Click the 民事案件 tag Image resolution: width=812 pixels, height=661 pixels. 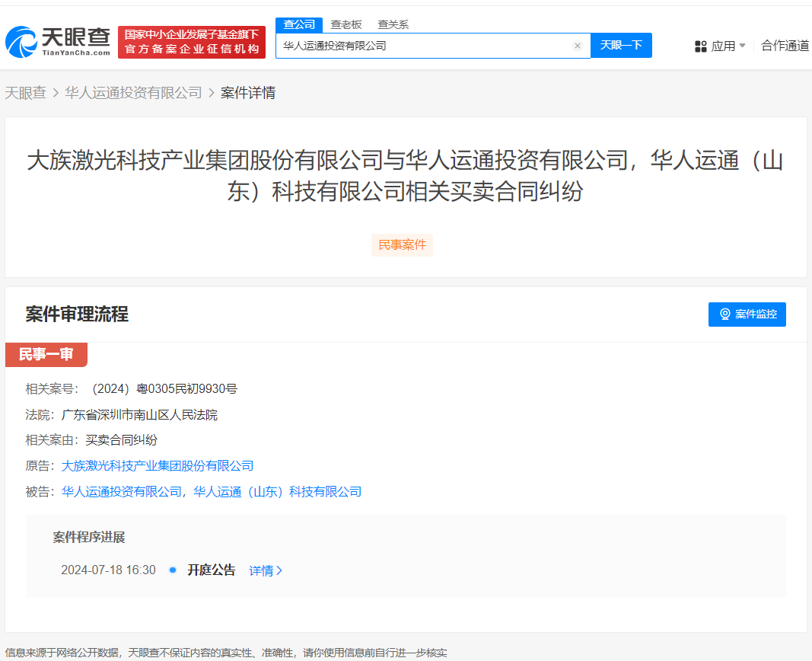click(x=402, y=244)
